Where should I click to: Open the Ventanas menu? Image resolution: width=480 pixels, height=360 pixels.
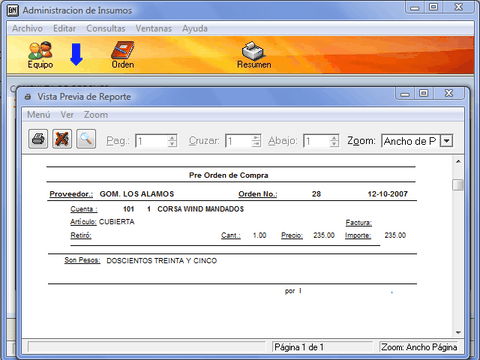[153, 29]
